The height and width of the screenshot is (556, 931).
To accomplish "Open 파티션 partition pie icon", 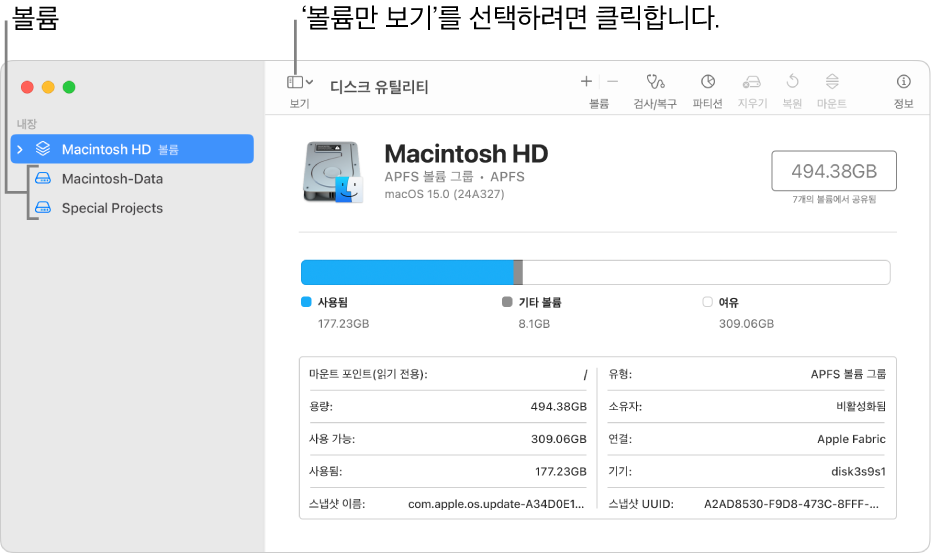I will 708,81.
